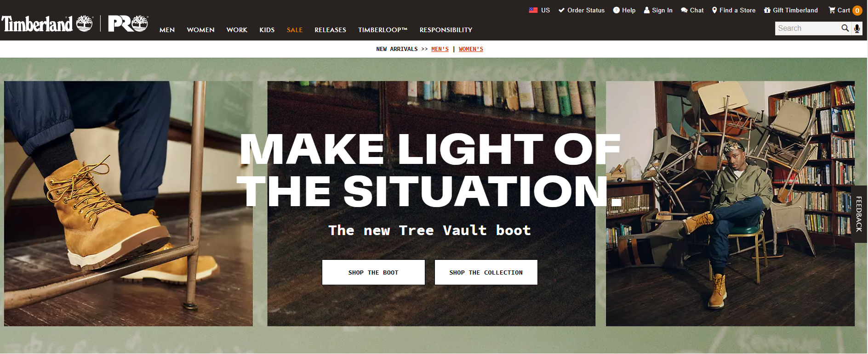Viewport: 868px width, 354px height.
Task: Activate the voice search microphone icon
Action: 857,28
